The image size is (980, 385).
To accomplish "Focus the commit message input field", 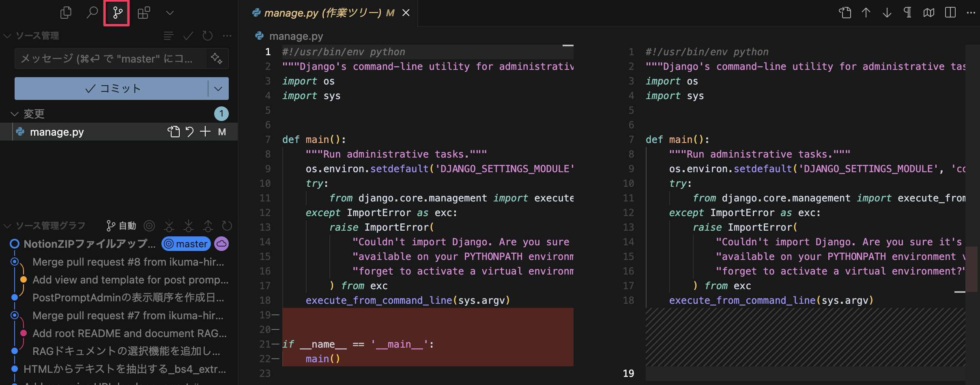I will coord(110,58).
